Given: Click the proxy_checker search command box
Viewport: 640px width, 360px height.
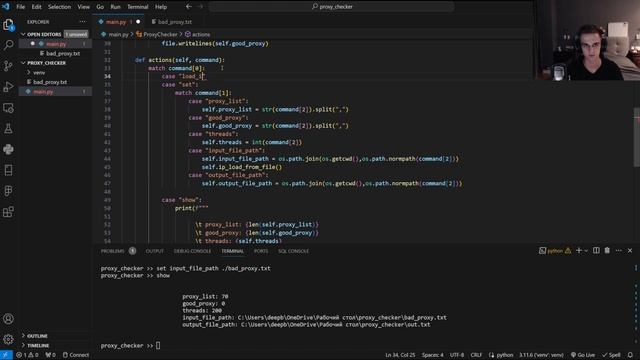Looking at the screenshot, I should click(332, 7).
